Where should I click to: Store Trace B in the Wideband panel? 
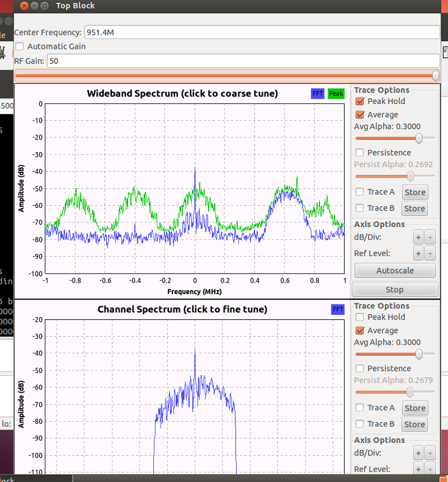tap(415, 209)
